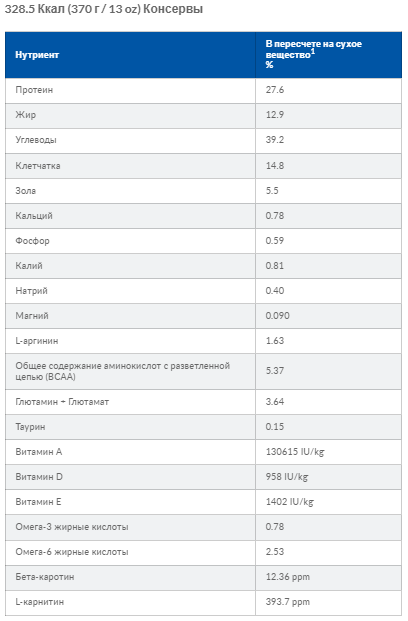Click the Таурин value 0.15

[275, 427]
